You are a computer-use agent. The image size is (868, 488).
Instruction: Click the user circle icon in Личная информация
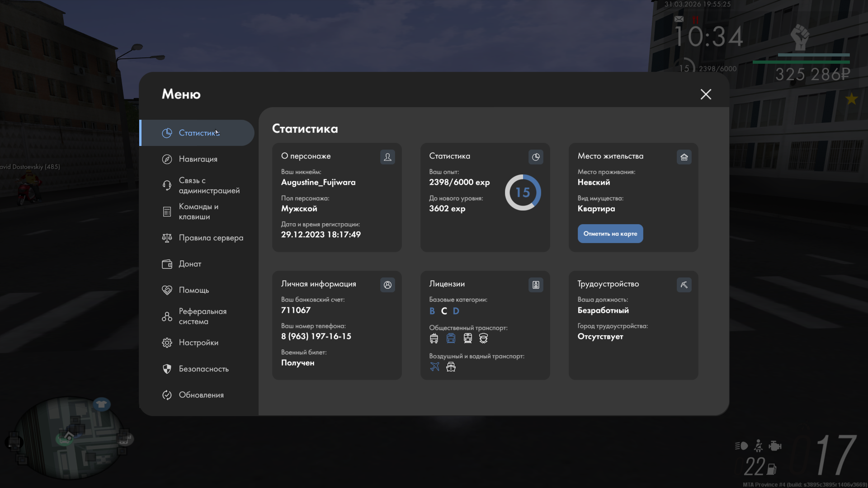pos(387,285)
